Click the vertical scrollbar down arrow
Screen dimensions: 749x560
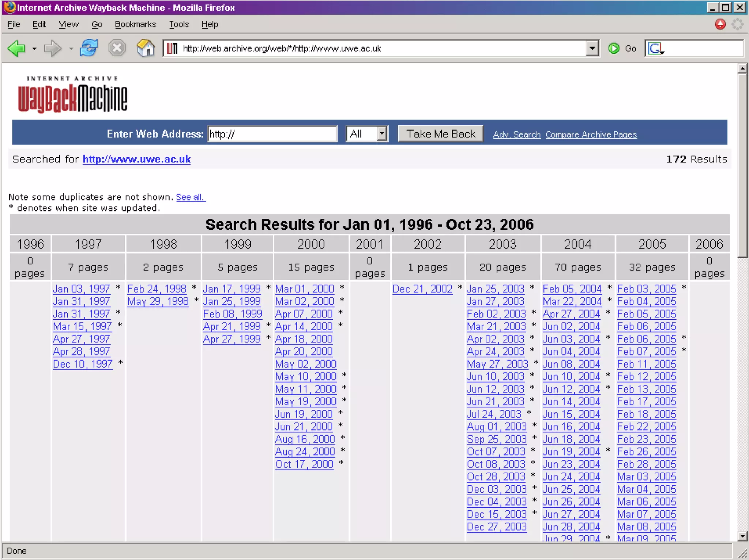point(742,536)
